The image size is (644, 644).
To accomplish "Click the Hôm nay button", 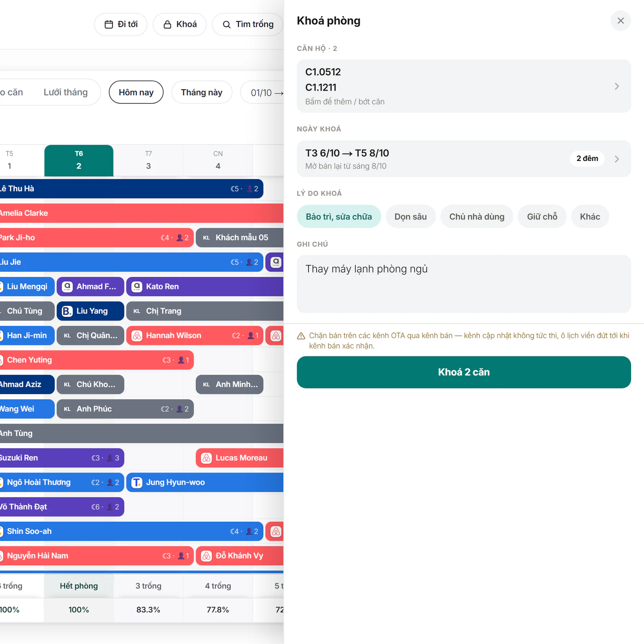I will click(x=136, y=92).
